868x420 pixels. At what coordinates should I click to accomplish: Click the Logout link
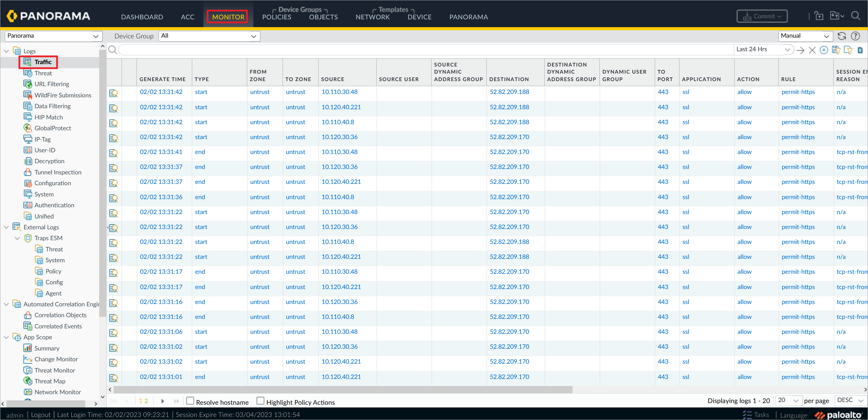(41, 415)
